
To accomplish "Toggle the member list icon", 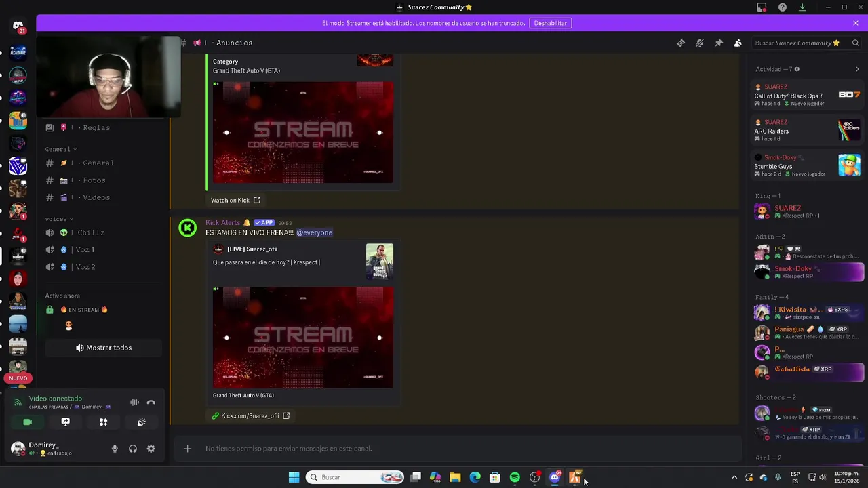I will (x=738, y=43).
